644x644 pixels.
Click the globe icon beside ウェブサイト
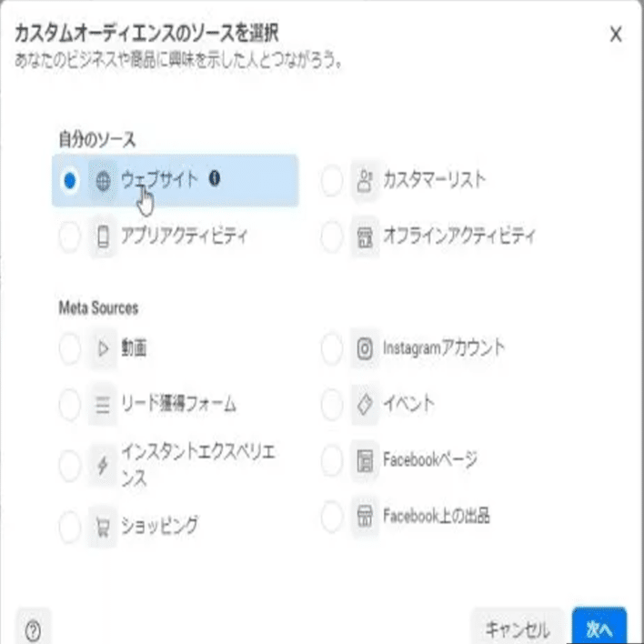click(x=102, y=180)
